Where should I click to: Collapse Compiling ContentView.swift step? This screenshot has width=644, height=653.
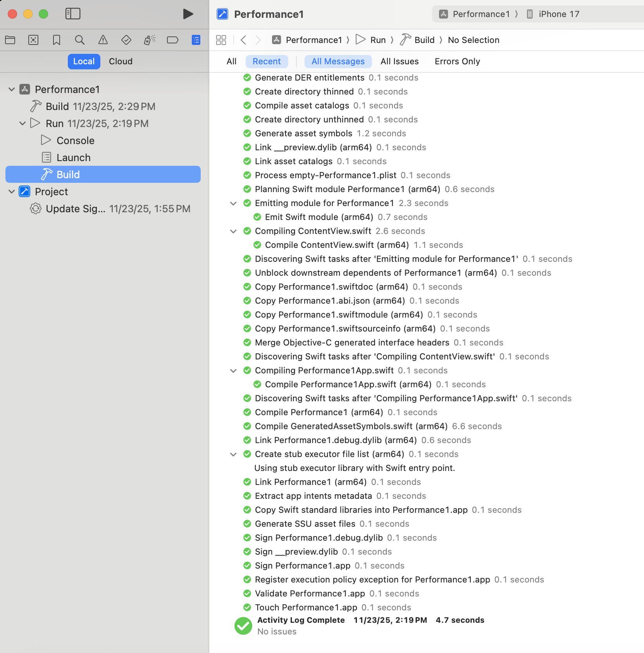233,231
